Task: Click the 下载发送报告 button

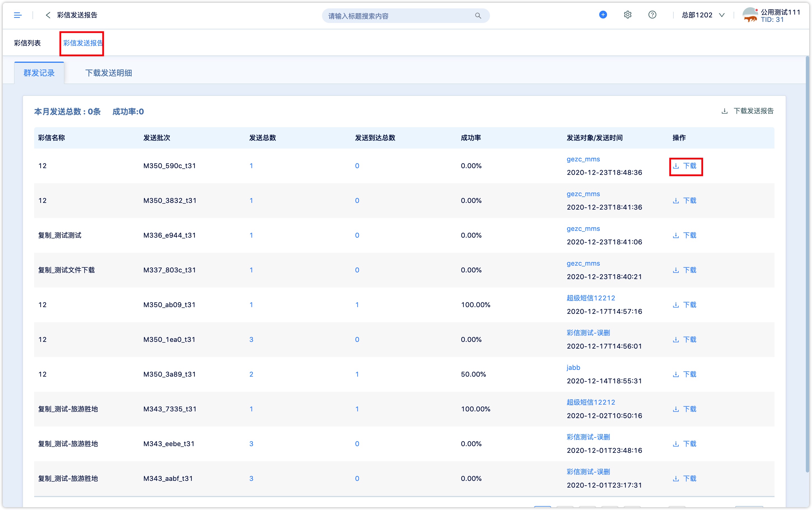Action: 747,111
